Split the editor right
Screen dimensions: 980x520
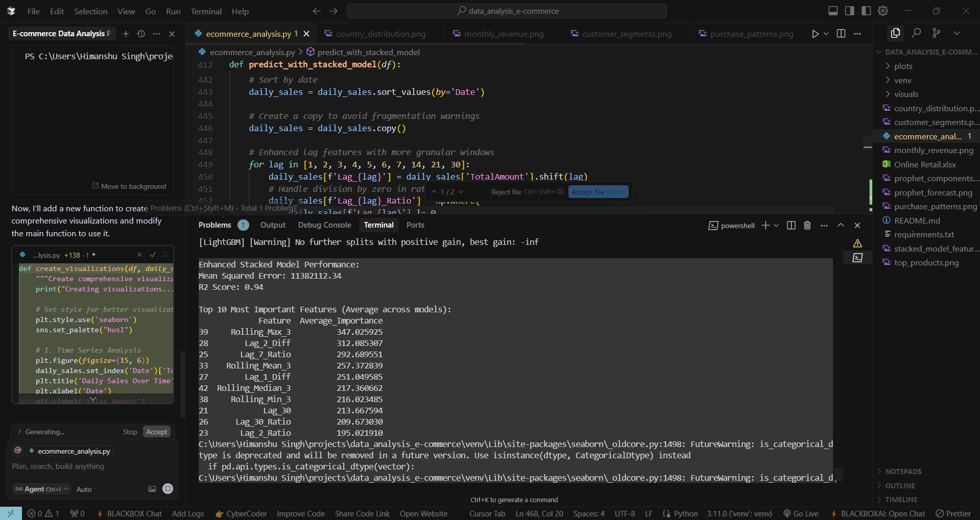[841, 34]
